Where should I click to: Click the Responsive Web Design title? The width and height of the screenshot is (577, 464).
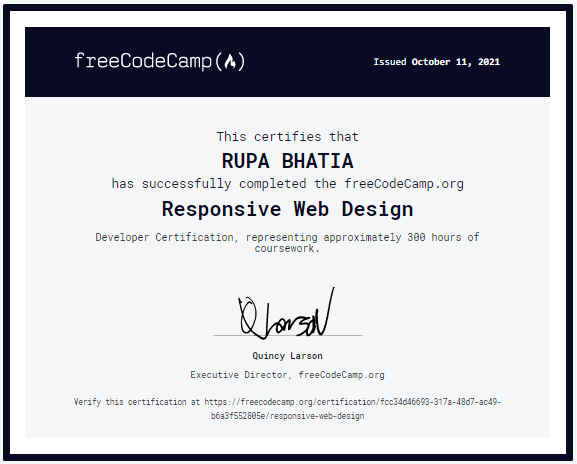pos(287,209)
